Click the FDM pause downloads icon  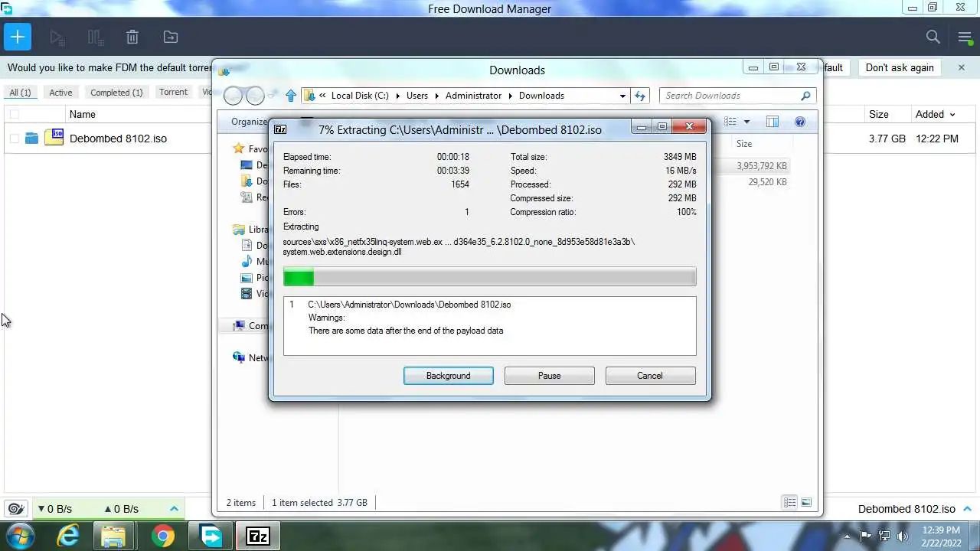pos(95,37)
